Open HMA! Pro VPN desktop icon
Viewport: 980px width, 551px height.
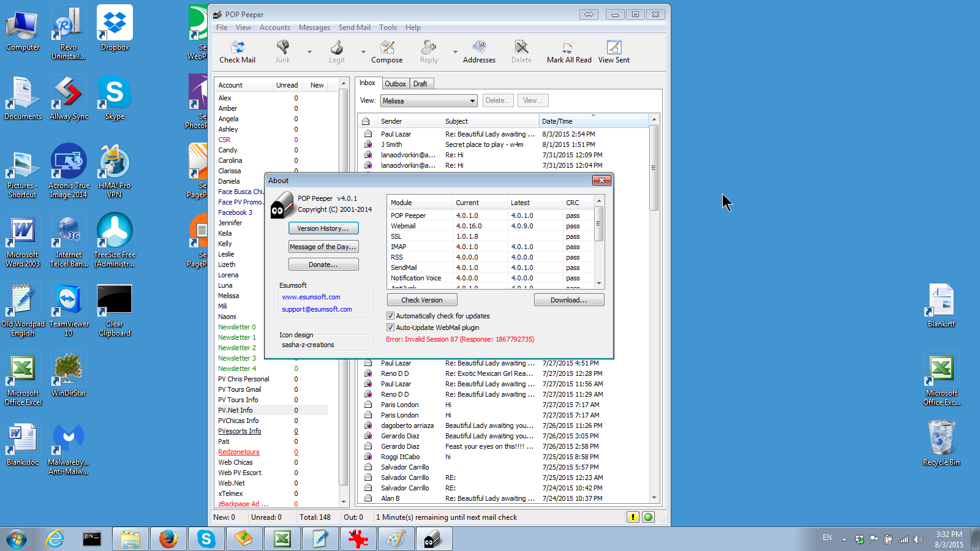coord(115,171)
